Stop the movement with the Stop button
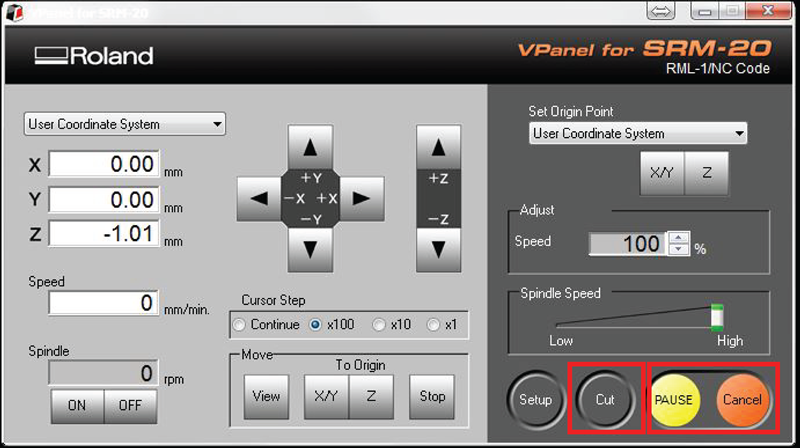This screenshot has height=448, width=800. (432, 396)
